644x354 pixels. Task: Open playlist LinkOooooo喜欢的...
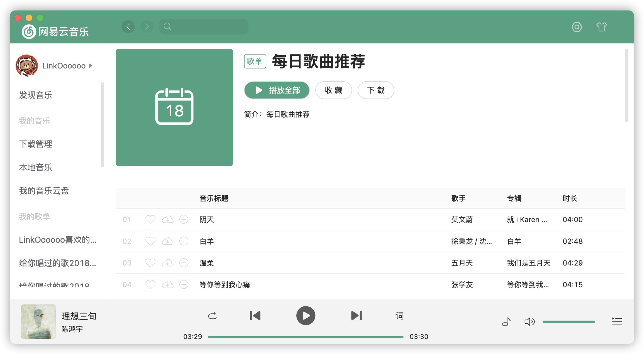click(x=58, y=240)
